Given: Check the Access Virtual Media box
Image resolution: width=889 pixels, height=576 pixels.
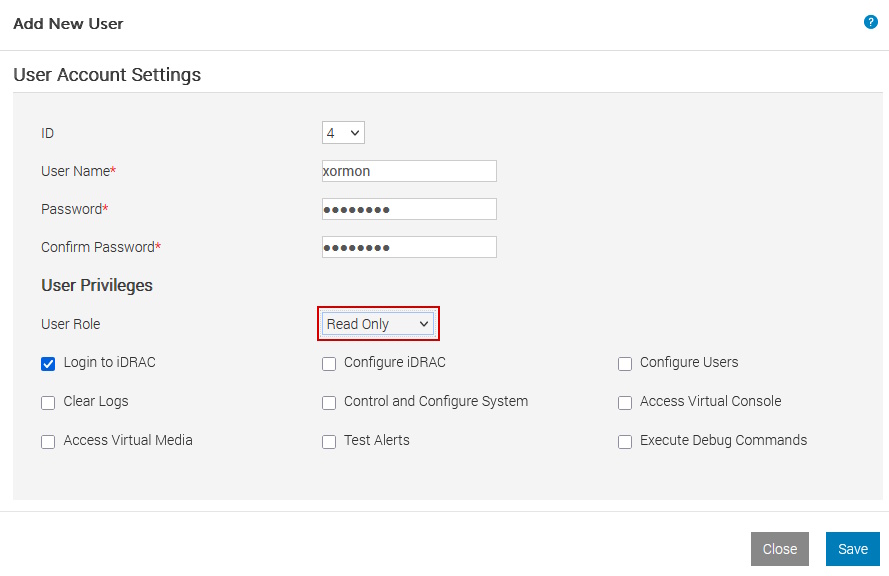Looking at the screenshot, I should click(x=48, y=442).
